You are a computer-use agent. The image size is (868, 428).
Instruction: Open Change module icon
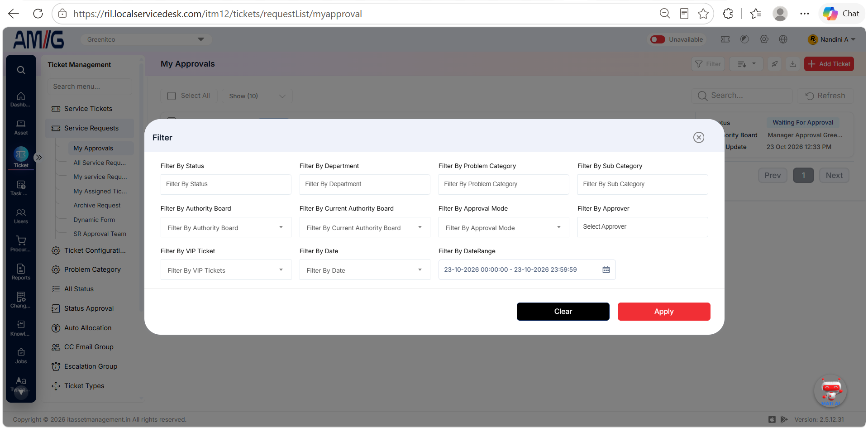tap(21, 300)
